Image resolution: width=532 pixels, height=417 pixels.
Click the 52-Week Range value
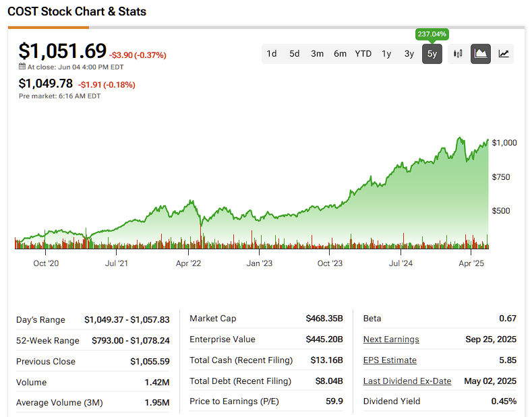131,340
